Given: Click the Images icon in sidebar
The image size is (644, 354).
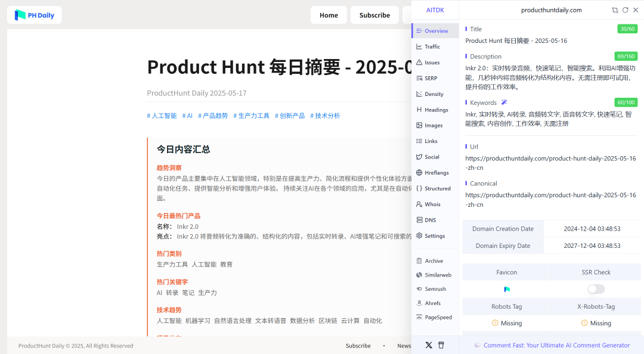Looking at the screenshot, I should 419,125.
